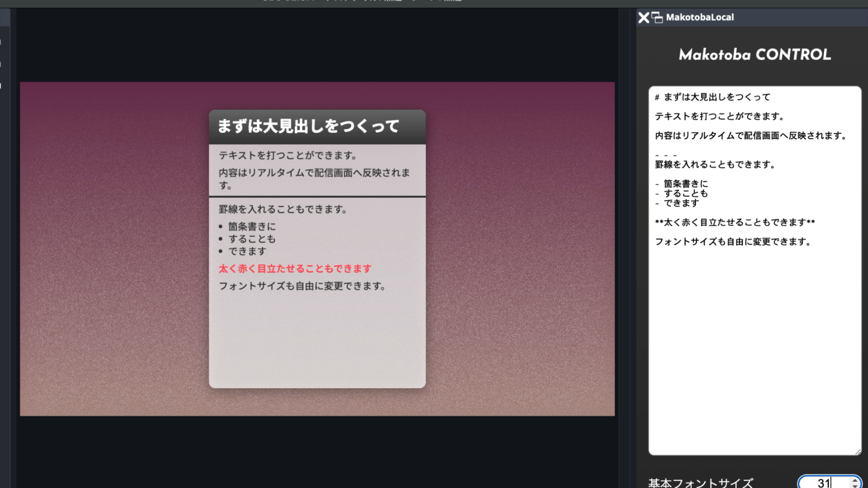Click 'することも' bullet in the preview

[252, 239]
